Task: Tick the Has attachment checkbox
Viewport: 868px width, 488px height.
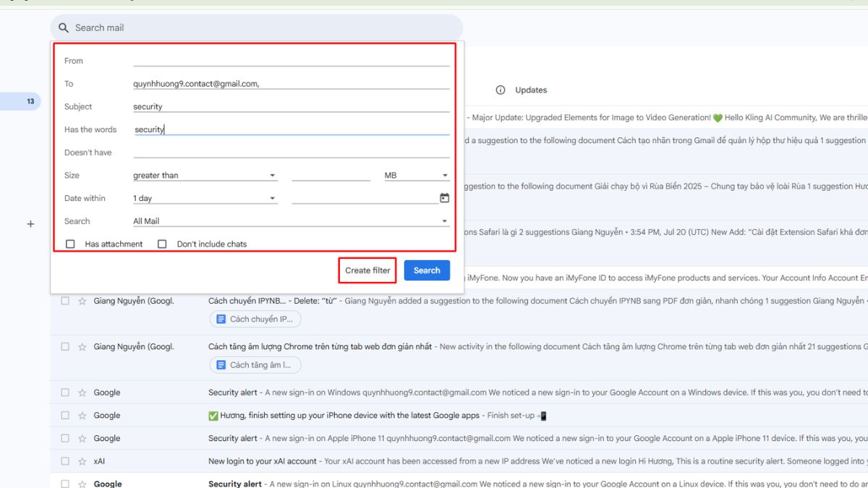Action: click(70, 244)
